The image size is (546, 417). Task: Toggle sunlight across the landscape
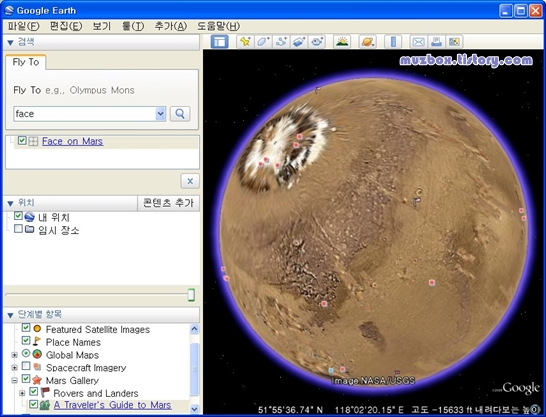click(342, 42)
